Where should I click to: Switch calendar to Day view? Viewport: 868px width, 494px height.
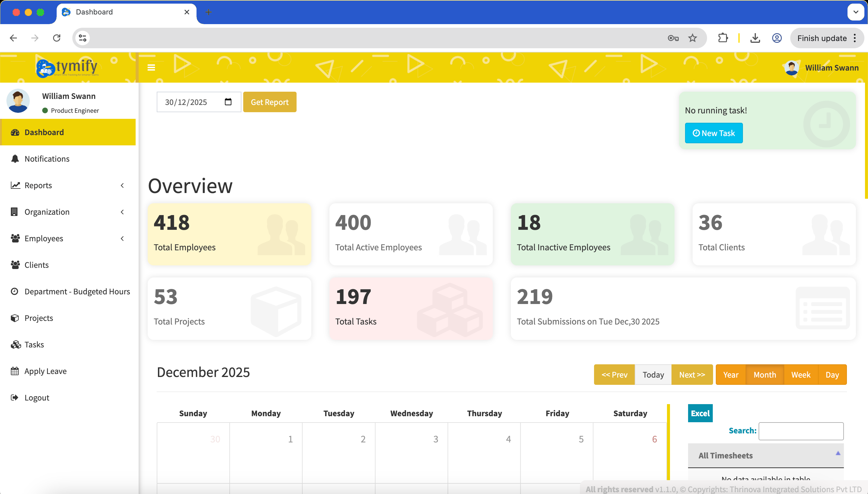pos(832,375)
